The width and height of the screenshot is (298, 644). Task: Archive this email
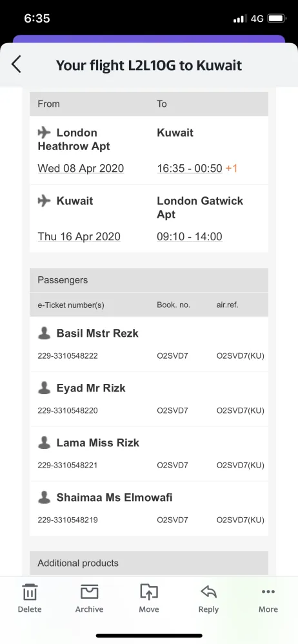click(89, 598)
